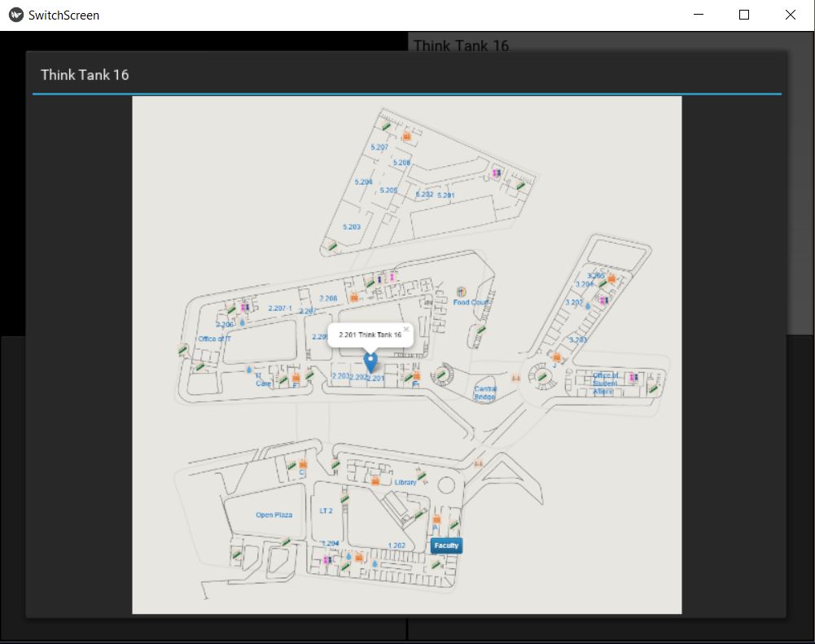Click the restroom icon near room 2.206

[242, 306]
